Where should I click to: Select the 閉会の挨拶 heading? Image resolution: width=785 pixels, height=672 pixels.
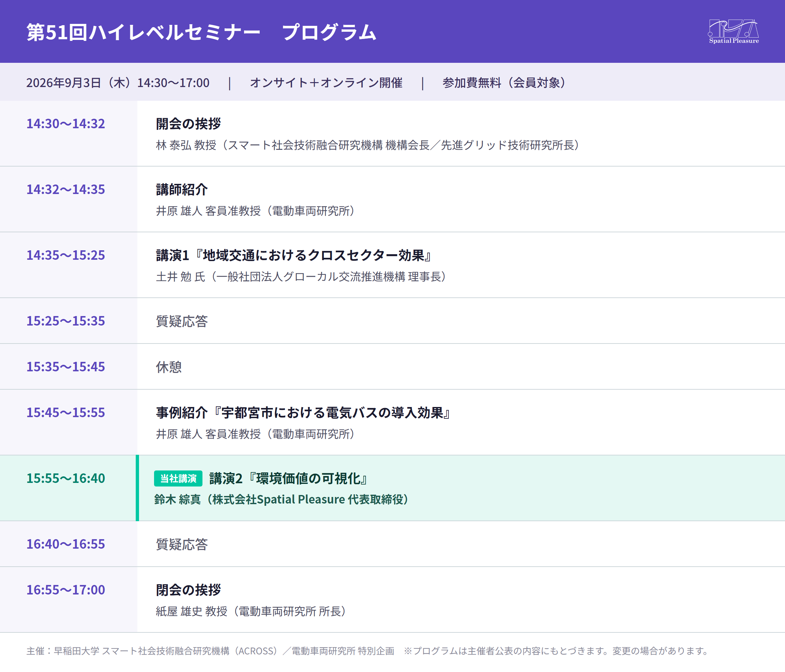click(x=188, y=590)
